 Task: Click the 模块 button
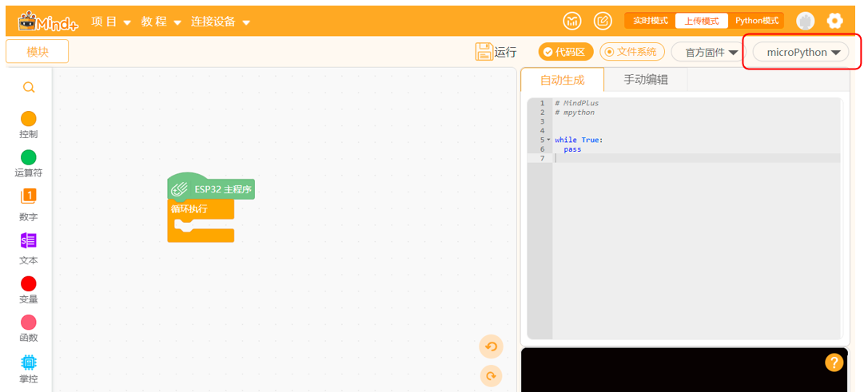pos(37,51)
